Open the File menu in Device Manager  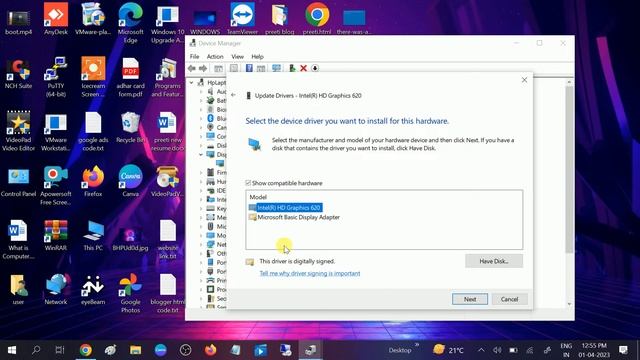[194, 56]
